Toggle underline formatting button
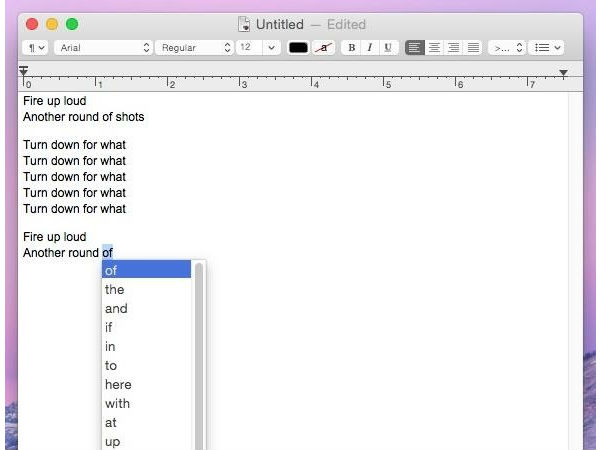600x450 pixels. click(387, 47)
